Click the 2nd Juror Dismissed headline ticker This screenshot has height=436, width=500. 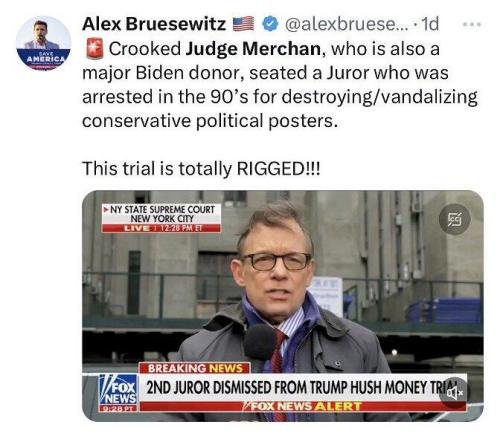(303, 387)
